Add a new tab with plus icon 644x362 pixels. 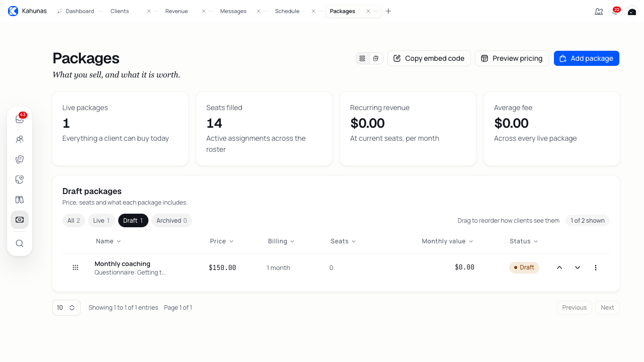coord(388,11)
